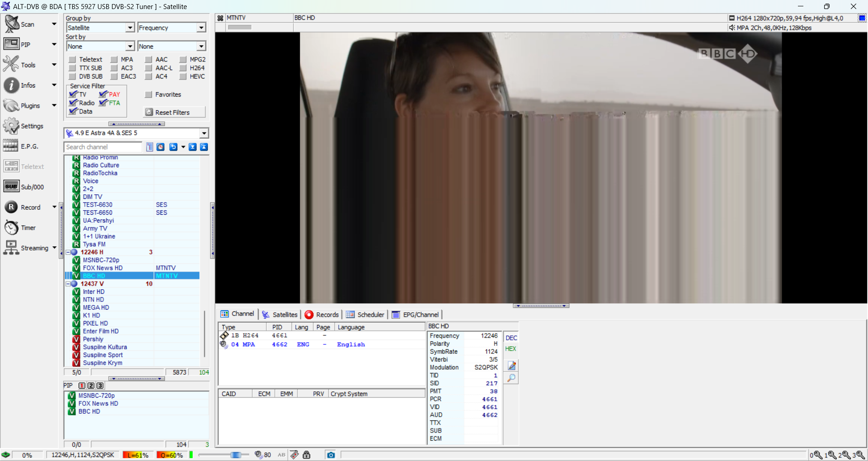868x461 pixels.
Task: Enable the AC3 filter checkbox
Action: tap(114, 68)
